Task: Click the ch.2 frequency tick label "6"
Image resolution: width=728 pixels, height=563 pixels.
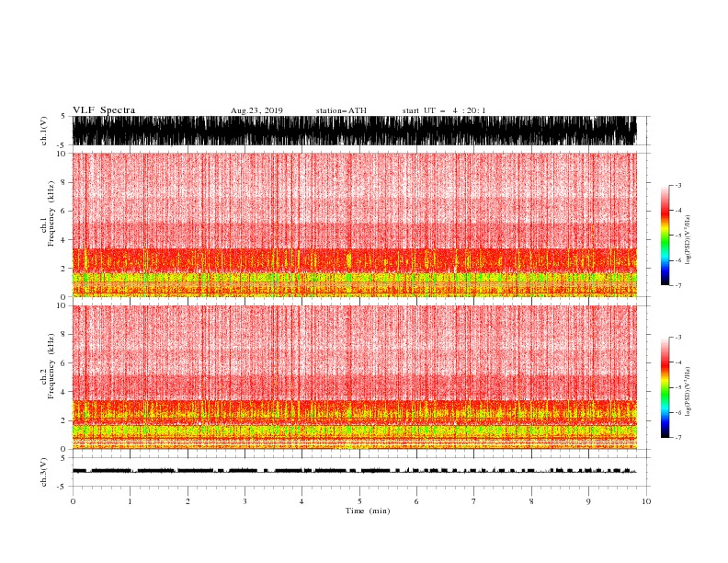Action: point(64,363)
